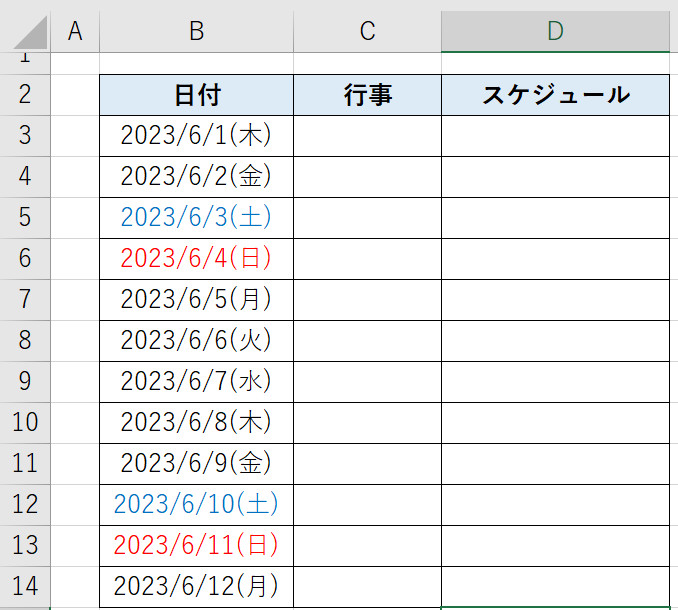Image resolution: width=678 pixels, height=610 pixels.
Task: Select the red 2023/6/11(日) cell
Action: pos(196,546)
